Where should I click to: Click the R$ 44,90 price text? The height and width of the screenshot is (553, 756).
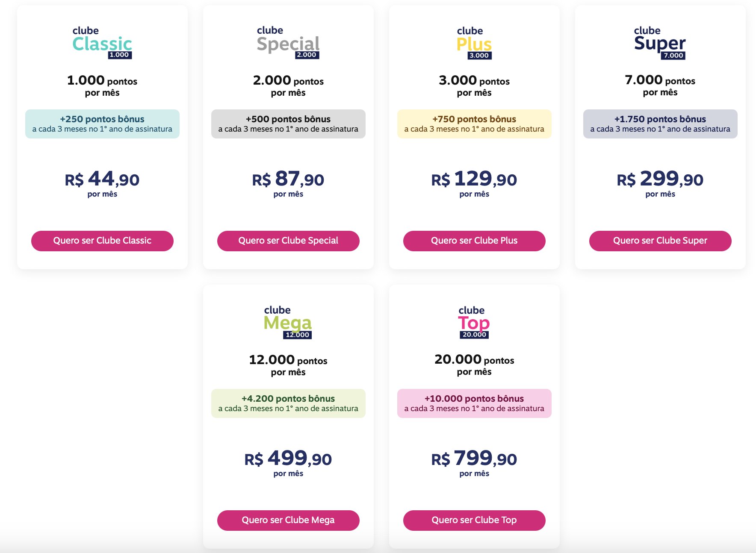tap(102, 179)
